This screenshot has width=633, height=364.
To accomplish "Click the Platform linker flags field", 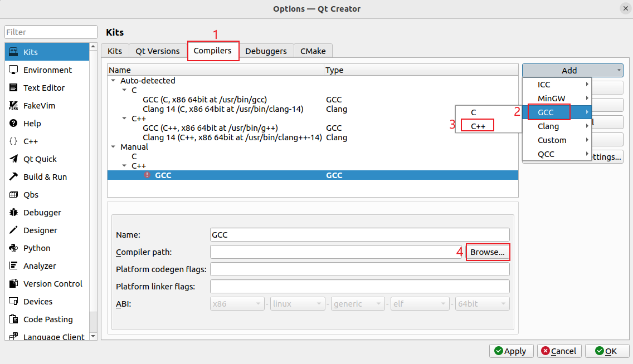I will pyautogui.click(x=360, y=287).
